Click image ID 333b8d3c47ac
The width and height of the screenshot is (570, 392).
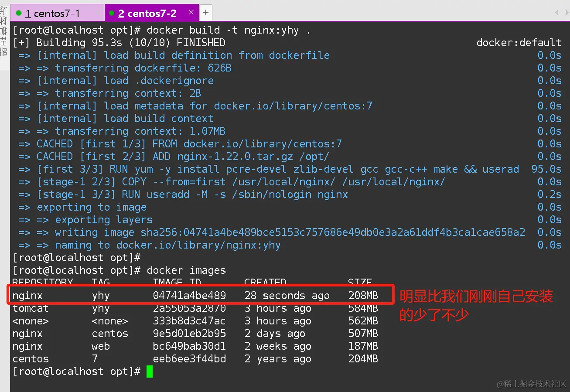(x=189, y=321)
